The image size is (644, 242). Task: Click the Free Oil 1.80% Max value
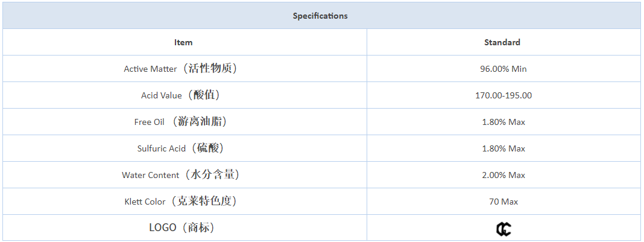point(504,122)
